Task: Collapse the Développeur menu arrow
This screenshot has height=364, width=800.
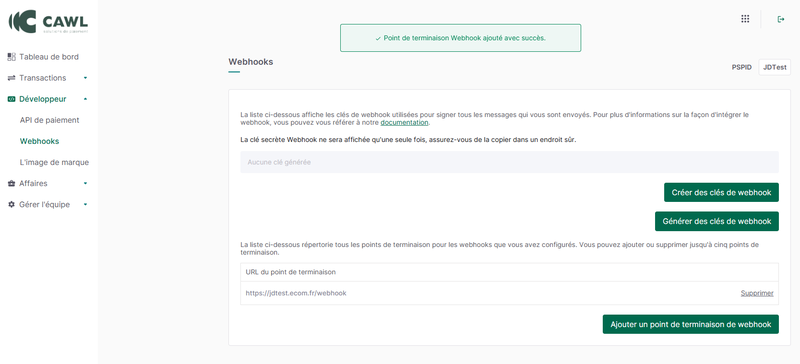Action: click(85, 99)
